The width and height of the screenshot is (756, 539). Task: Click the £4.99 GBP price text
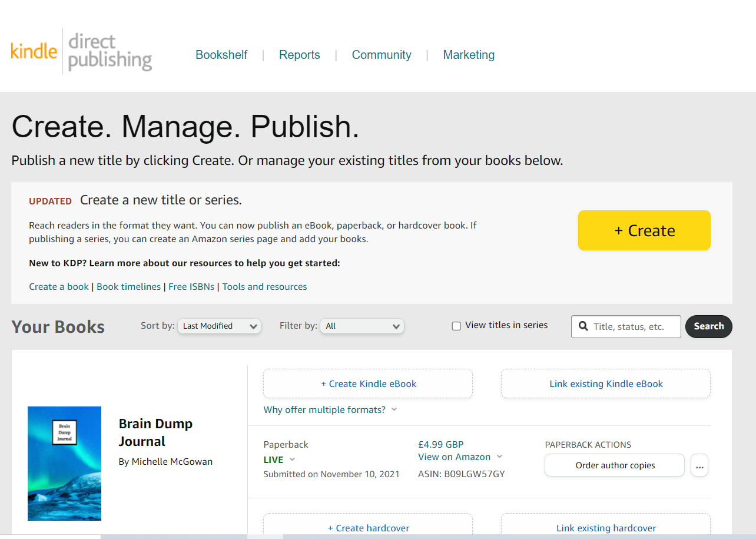[x=441, y=445]
